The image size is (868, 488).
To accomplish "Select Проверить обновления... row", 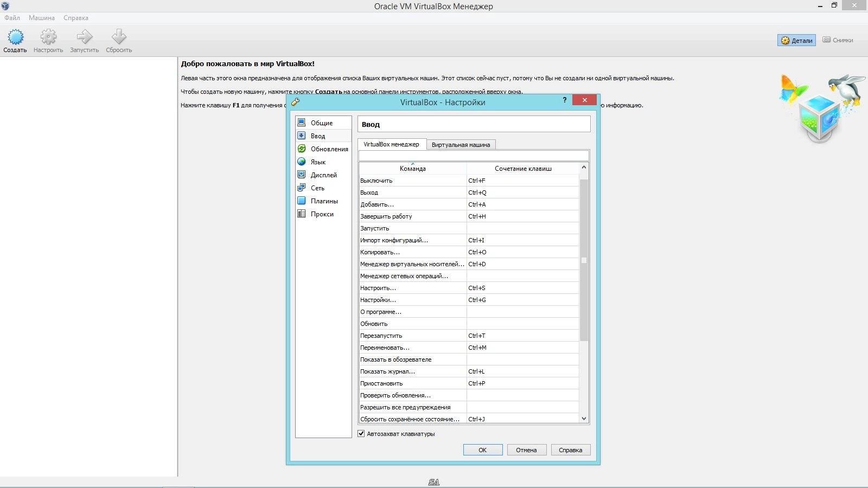I will point(469,395).
